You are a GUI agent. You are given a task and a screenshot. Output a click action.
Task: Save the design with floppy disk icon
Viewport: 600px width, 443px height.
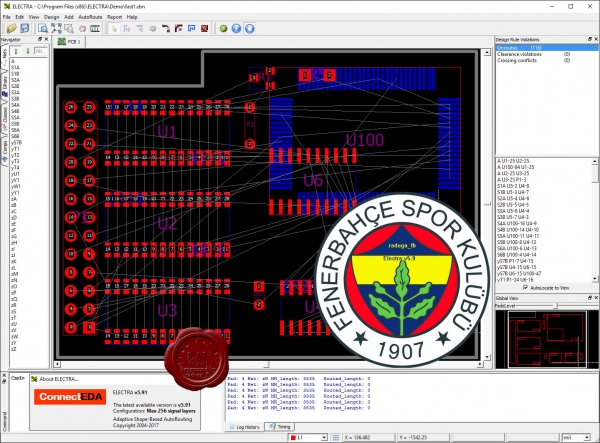[24, 28]
